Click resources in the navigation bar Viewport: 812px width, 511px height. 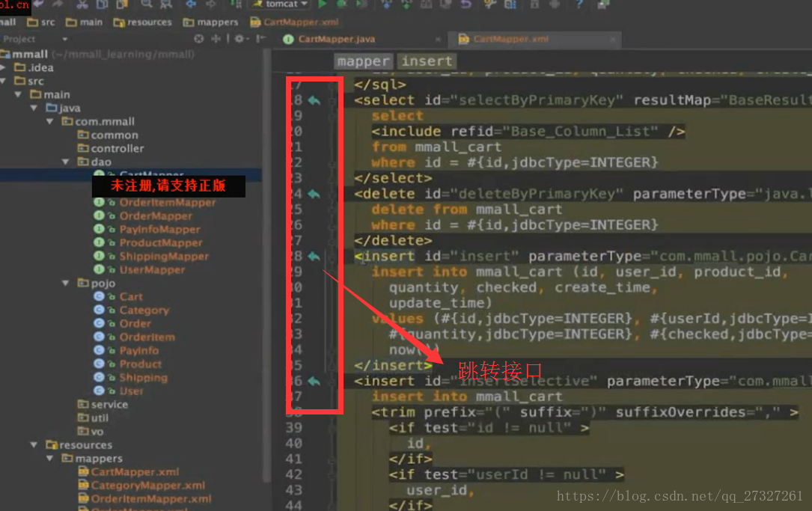142,22
